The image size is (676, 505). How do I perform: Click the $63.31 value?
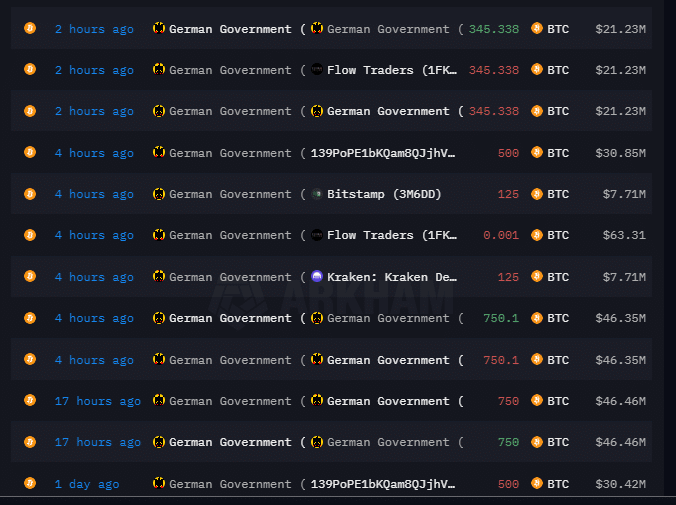tap(624, 235)
